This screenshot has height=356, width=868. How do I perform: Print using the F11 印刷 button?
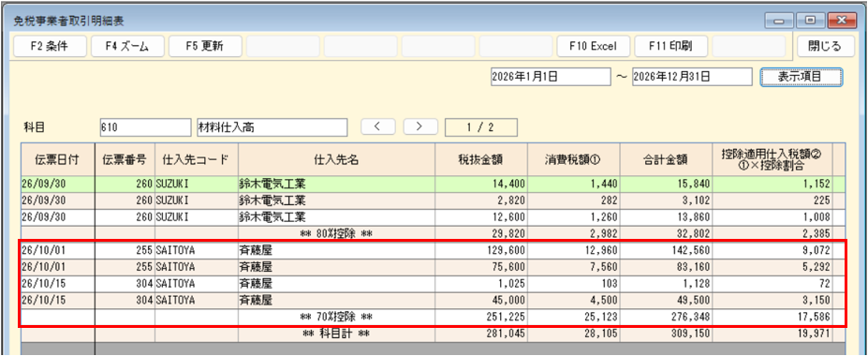click(x=671, y=47)
